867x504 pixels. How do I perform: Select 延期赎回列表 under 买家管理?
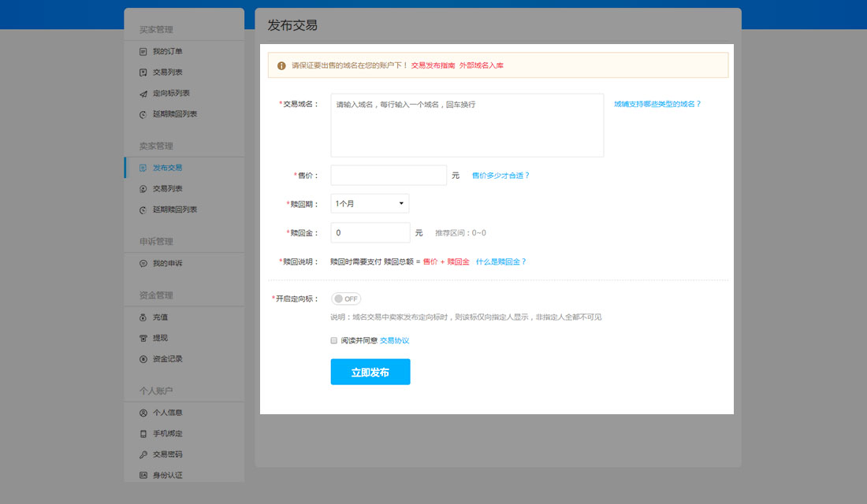(174, 114)
